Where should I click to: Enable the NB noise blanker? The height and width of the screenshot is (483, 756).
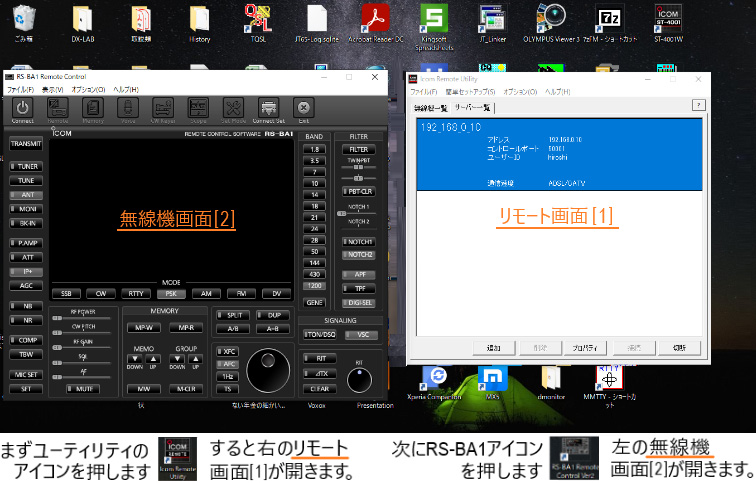[x=26, y=306]
